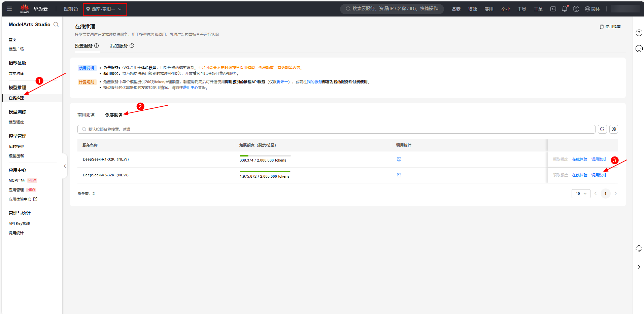This screenshot has height=314, width=644.
Task: Open 模型调优 in the sidebar
Action: (16, 122)
